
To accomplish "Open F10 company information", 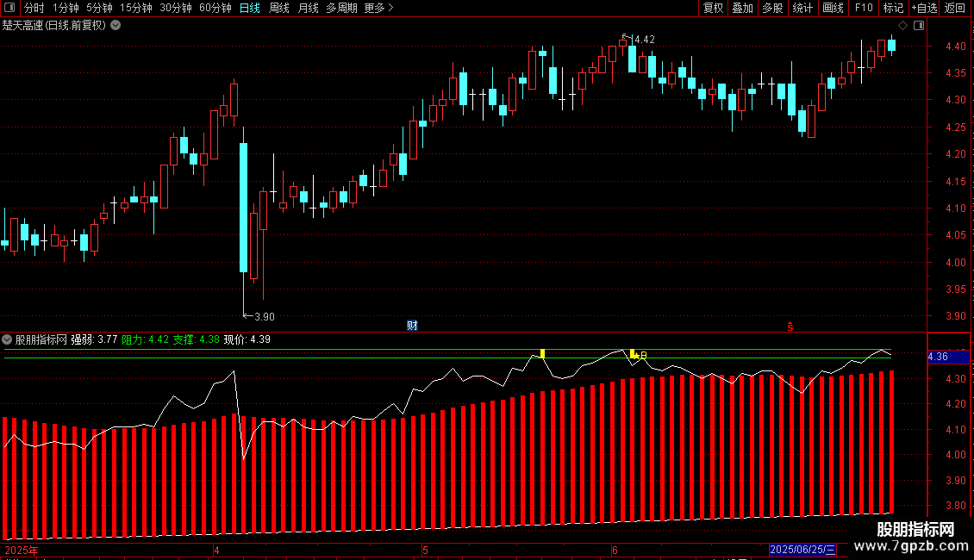I will (864, 8).
